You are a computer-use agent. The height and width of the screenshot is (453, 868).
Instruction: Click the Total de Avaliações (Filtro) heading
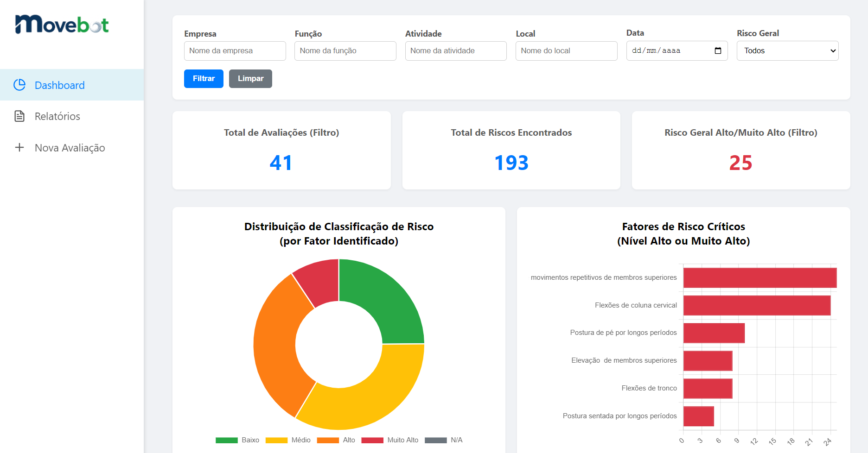tap(281, 133)
